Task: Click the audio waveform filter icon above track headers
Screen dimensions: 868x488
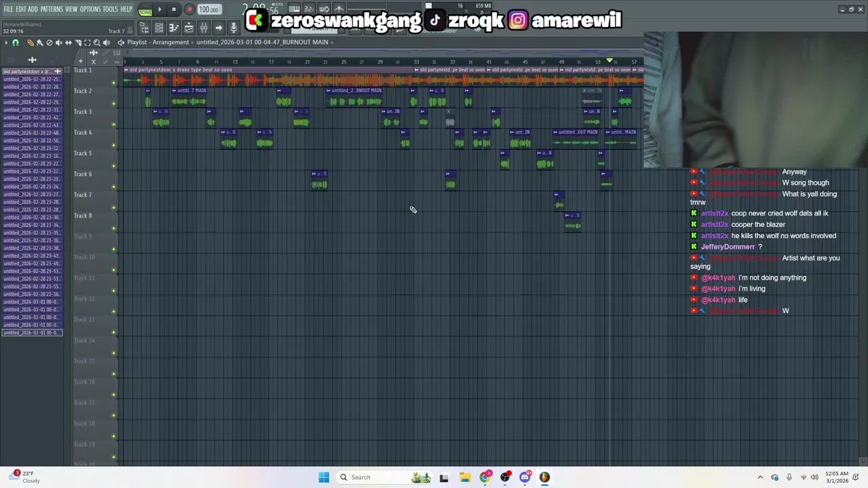Action: point(94,53)
